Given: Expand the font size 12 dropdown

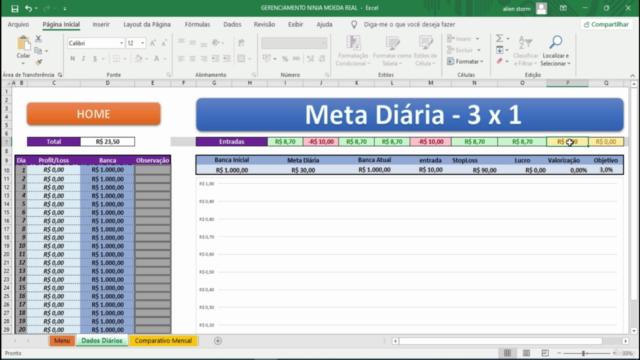Looking at the screenshot, I should coord(142,43).
